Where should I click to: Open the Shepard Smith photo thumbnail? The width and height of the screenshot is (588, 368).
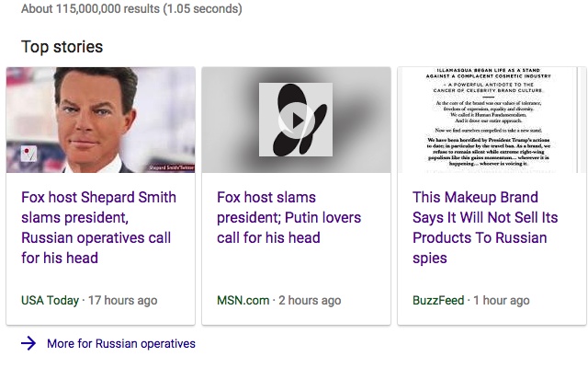click(x=100, y=120)
